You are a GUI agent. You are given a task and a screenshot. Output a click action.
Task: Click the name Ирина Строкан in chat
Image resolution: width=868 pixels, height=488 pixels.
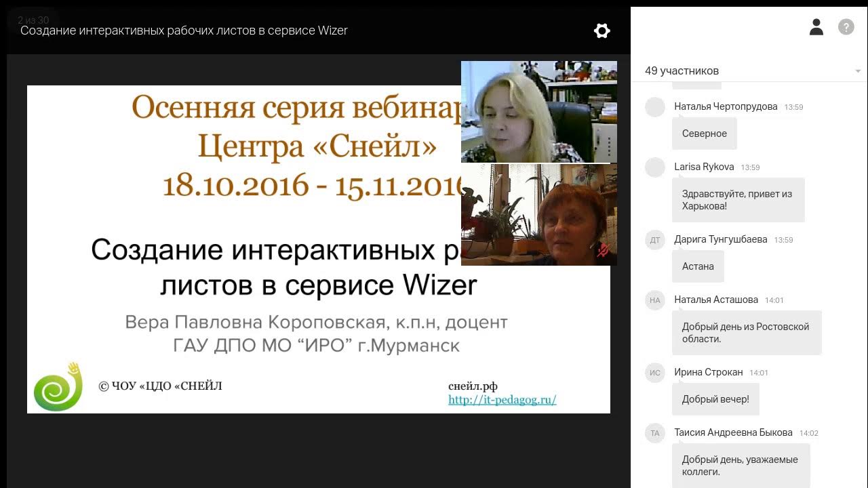pyautogui.click(x=709, y=373)
